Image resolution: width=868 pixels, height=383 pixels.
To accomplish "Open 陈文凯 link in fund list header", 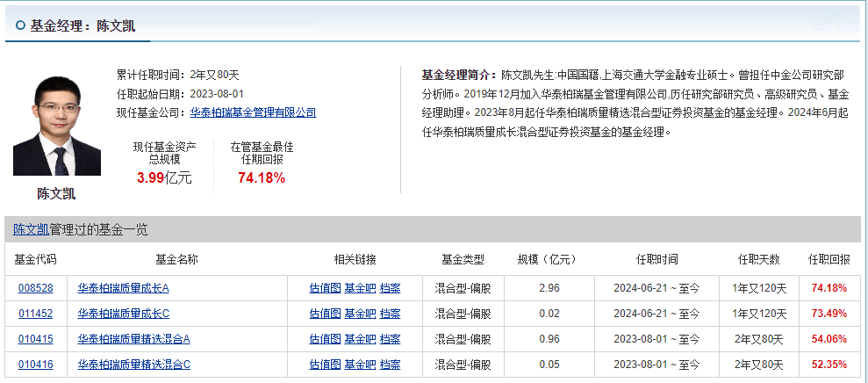I will 31,229.
